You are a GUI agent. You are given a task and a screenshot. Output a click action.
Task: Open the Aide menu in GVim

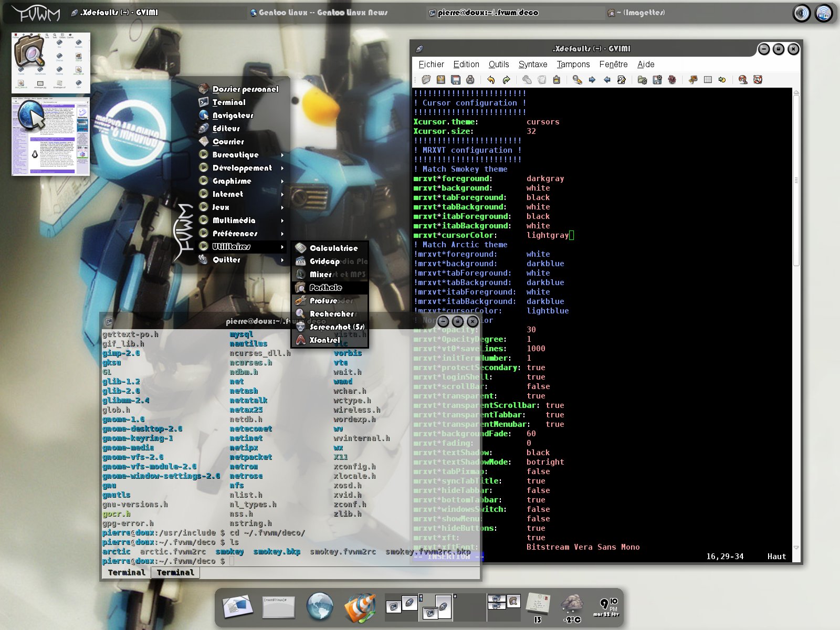[x=646, y=64]
